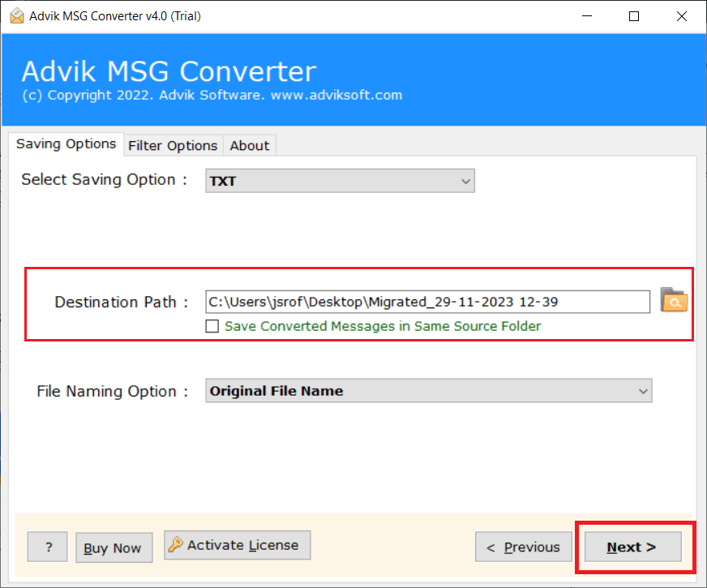Enable Save Converted Messages in Same Source Folder
The image size is (707, 588).
(x=212, y=326)
